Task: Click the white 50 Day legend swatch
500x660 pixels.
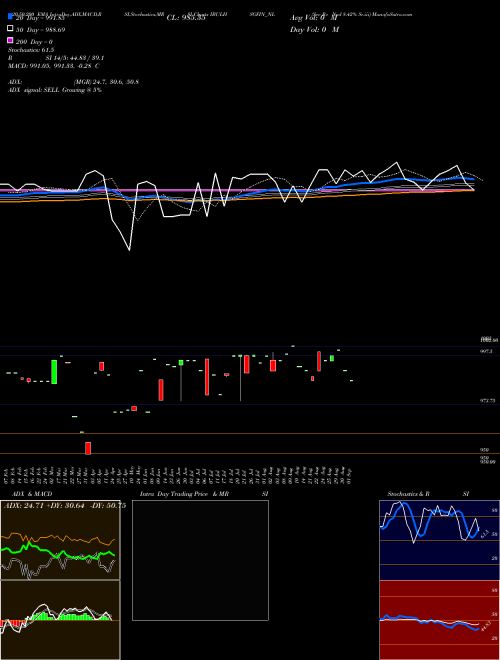Action: (x=10, y=29)
